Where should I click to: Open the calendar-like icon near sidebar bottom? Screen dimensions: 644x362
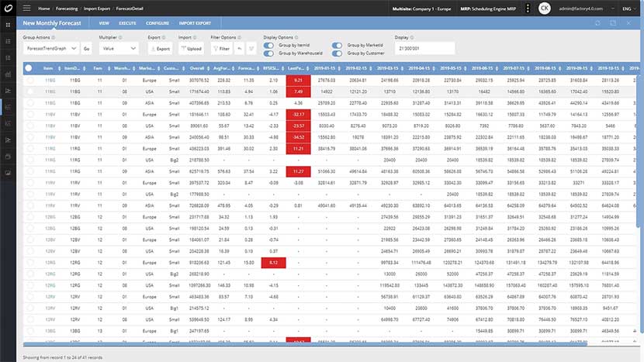point(8,157)
